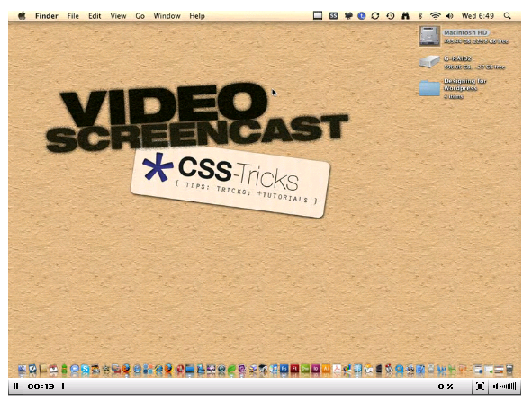Select the Designing for Wordpress folder

point(429,88)
